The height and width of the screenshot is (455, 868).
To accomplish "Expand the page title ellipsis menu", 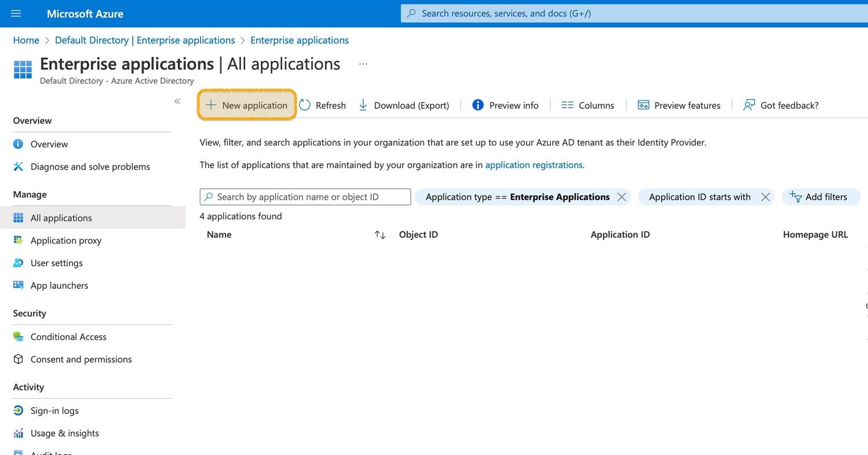I will coord(363,64).
